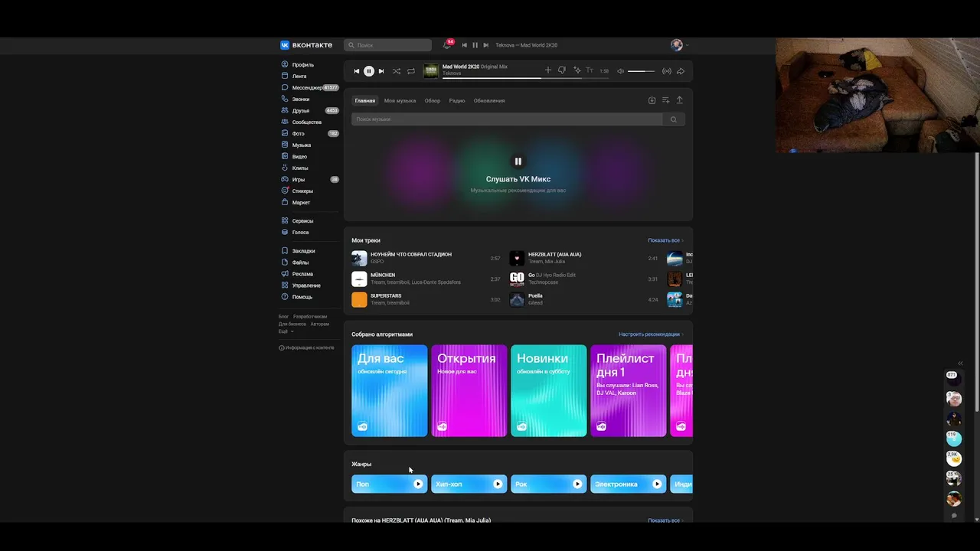
Task: Show all tracks in Мои треки
Action: 665,240
